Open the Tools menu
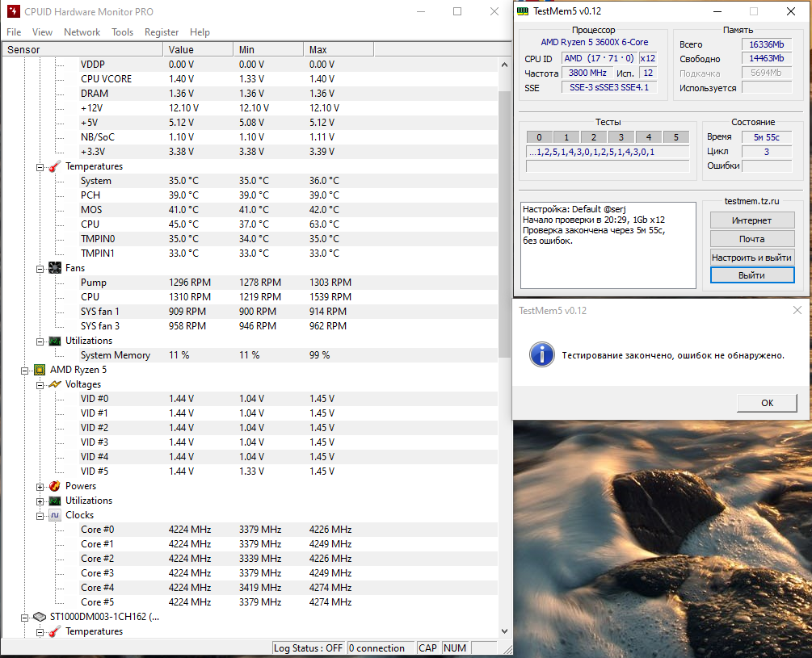 click(122, 32)
